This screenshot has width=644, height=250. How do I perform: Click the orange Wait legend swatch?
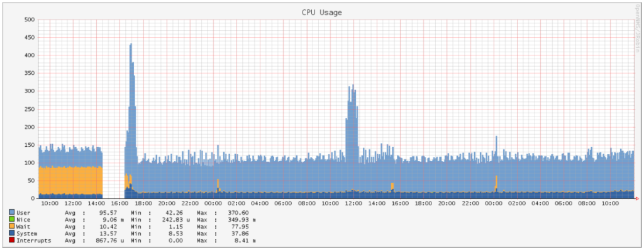click(x=11, y=226)
